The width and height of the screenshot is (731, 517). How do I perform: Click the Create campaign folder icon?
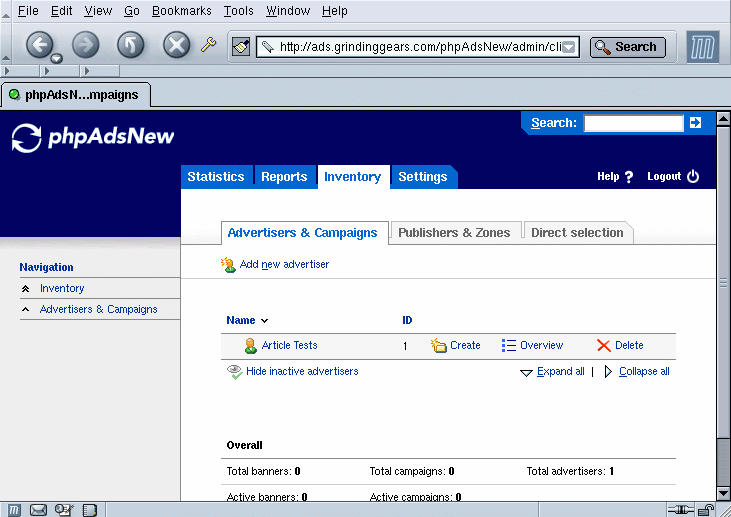pyautogui.click(x=438, y=345)
